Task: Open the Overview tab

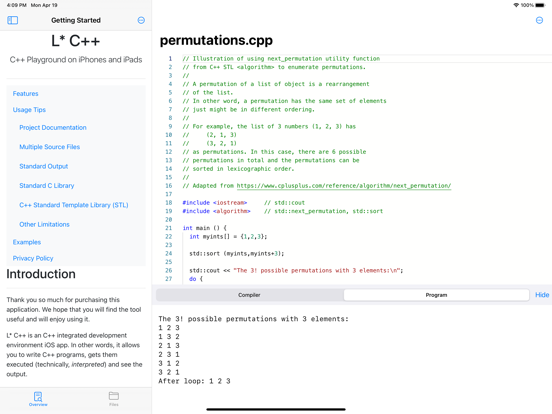Action: point(38,399)
